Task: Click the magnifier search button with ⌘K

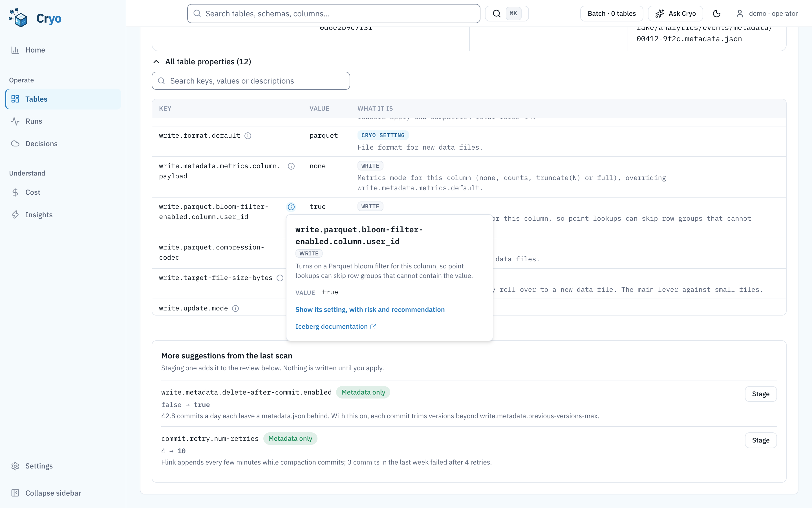Action: point(507,14)
